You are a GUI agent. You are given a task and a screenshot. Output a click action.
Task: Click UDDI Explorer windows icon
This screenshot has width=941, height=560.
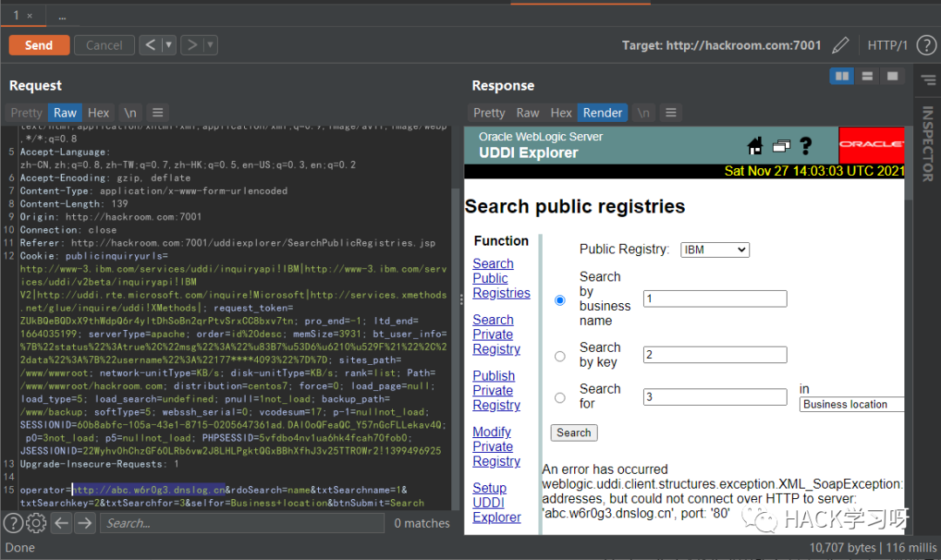[782, 145]
